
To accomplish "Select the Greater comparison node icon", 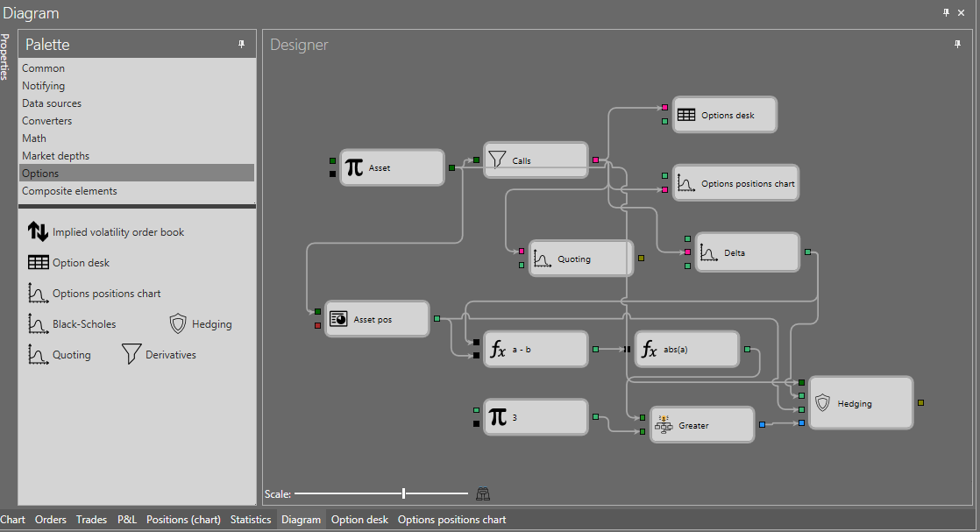I will pos(664,425).
